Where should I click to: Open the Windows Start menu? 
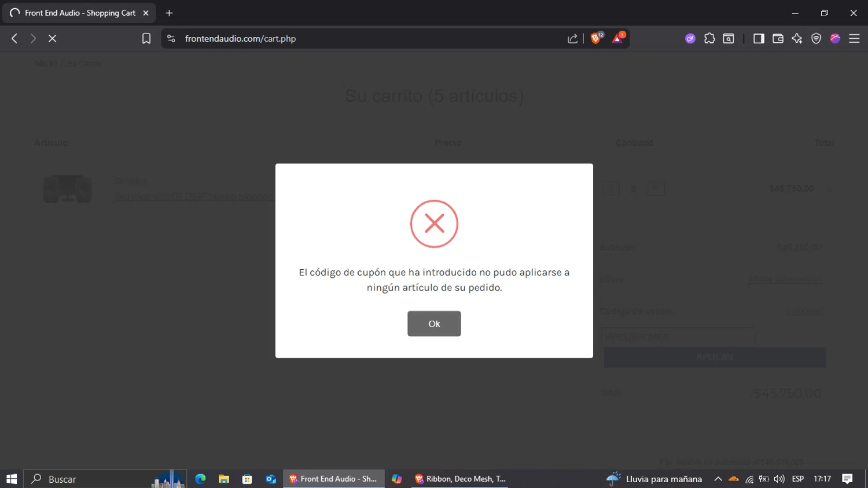pyautogui.click(x=12, y=479)
